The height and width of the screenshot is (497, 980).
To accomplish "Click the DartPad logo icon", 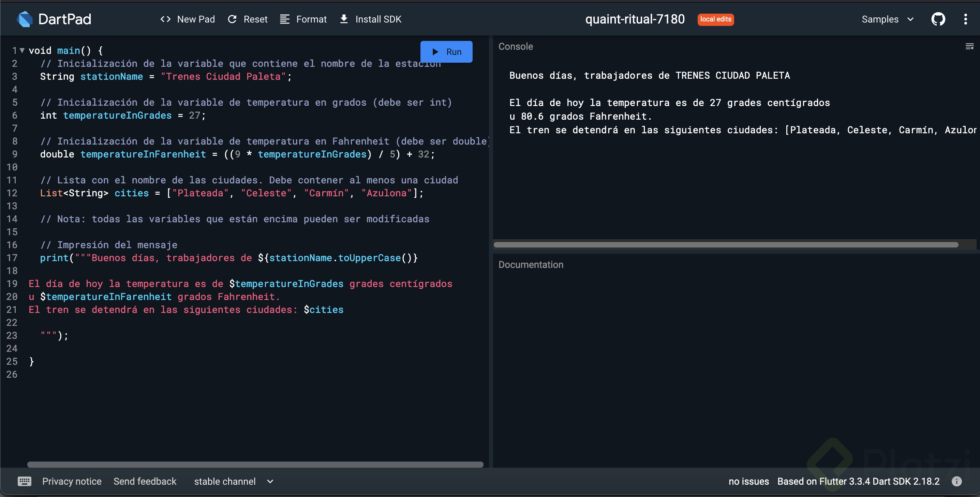I will pyautogui.click(x=25, y=19).
